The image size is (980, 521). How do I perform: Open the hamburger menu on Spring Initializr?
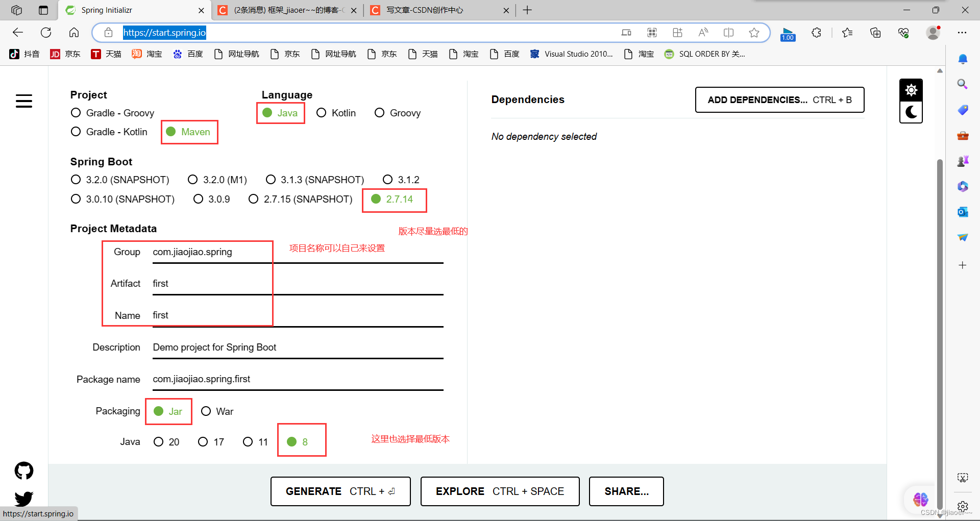pyautogui.click(x=24, y=101)
